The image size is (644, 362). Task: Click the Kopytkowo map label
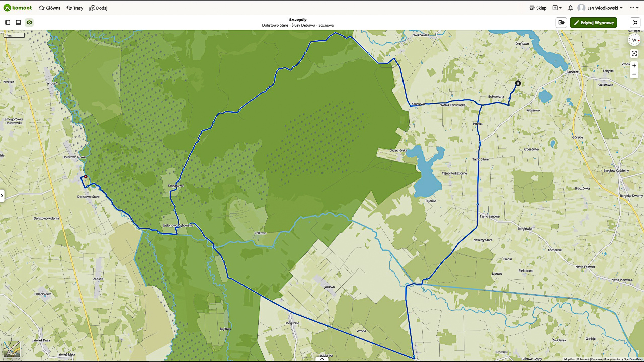tap(176, 186)
